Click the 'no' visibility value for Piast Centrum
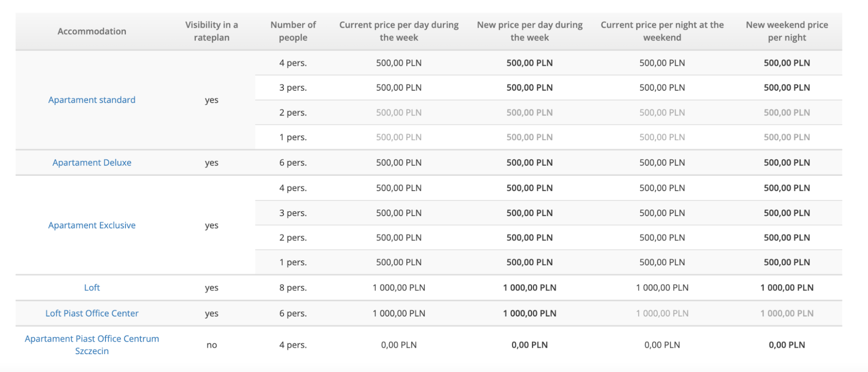868x372 pixels. tap(211, 345)
